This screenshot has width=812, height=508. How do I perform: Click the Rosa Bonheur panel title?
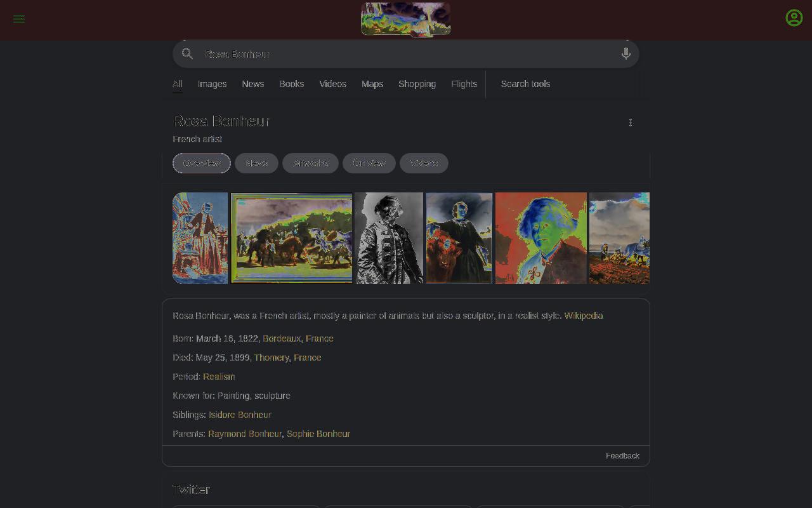click(x=221, y=121)
